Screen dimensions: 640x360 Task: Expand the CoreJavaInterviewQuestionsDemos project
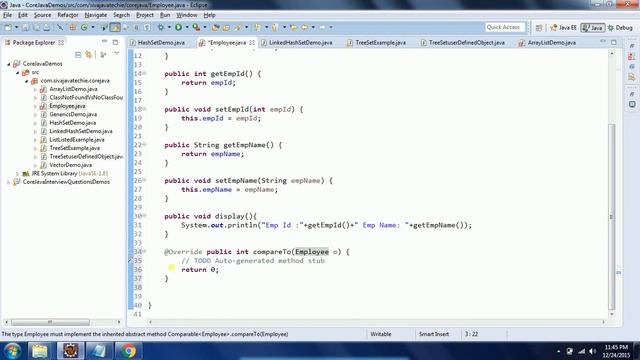9,182
